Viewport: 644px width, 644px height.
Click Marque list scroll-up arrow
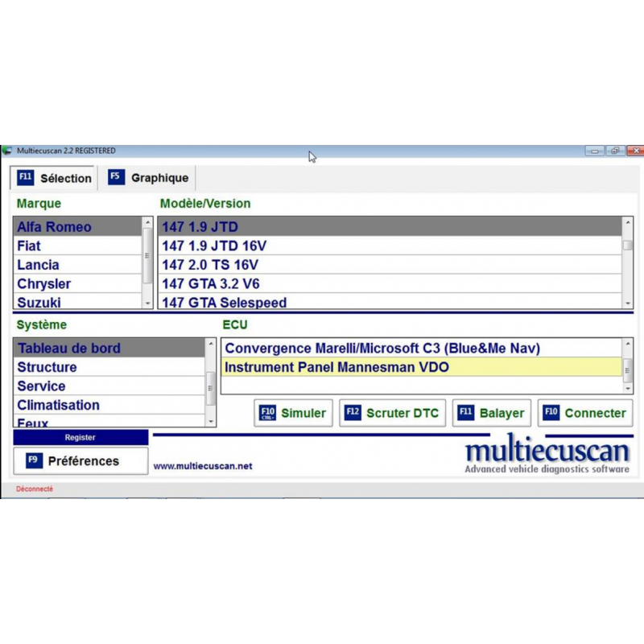[x=148, y=222]
